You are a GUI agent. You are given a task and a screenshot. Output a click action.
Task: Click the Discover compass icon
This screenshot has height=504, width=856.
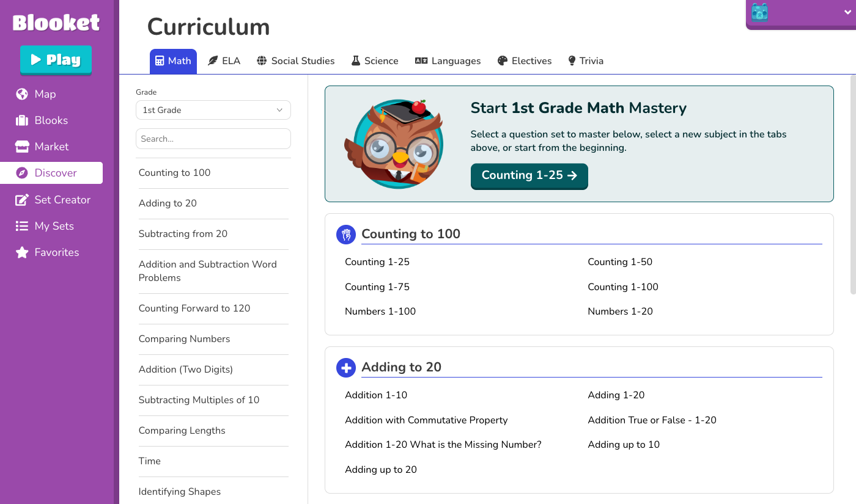tap(22, 173)
